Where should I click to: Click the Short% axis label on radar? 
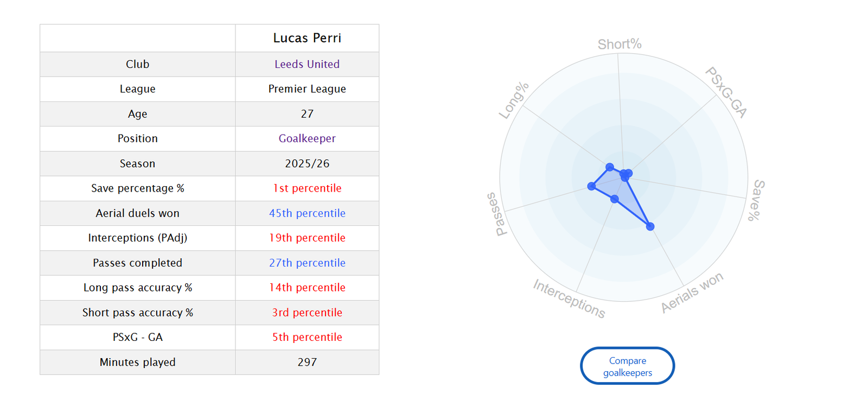pyautogui.click(x=620, y=45)
